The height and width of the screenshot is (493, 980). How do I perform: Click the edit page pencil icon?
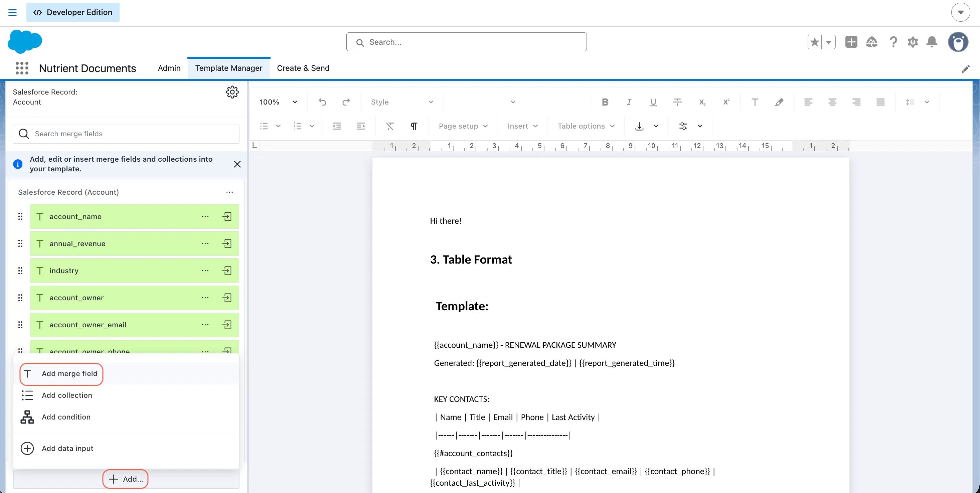(x=966, y=69)
